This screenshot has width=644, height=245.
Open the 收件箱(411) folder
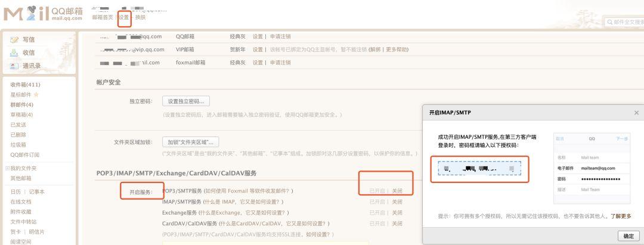tap(25, 85)
